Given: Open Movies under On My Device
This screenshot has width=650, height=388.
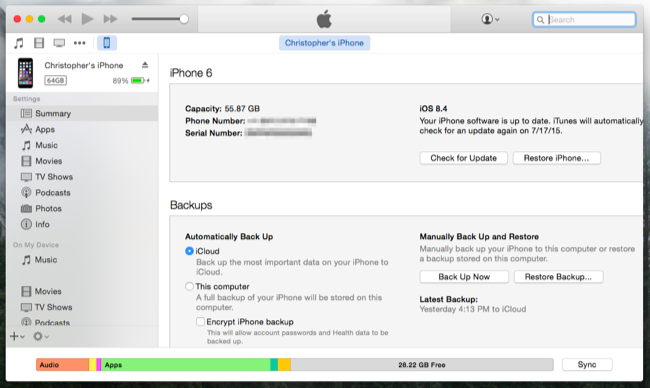Looking at the screenshot, I should (x=82, y=291).
